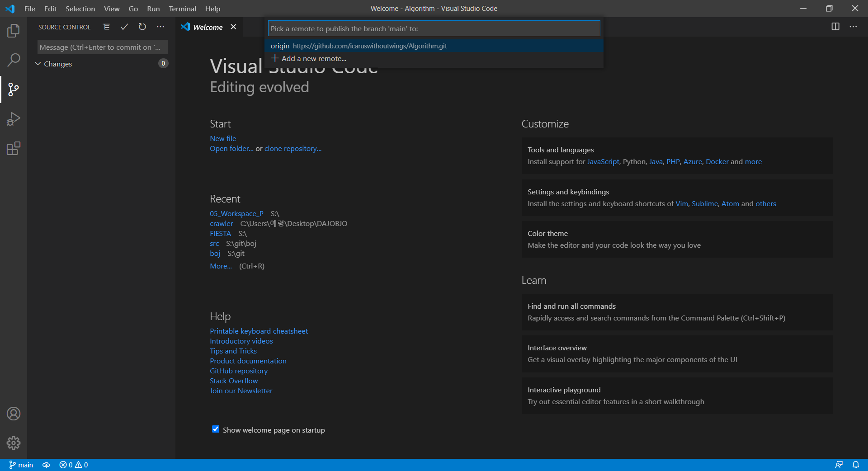Open Stack Overflow link
Screen dimensions: 868x471
(234, 381)
